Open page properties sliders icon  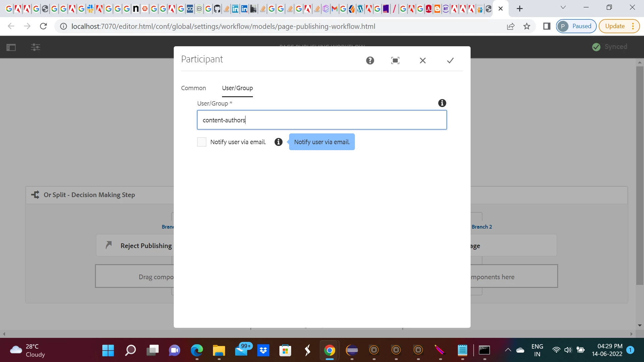(x=36, y=47)
